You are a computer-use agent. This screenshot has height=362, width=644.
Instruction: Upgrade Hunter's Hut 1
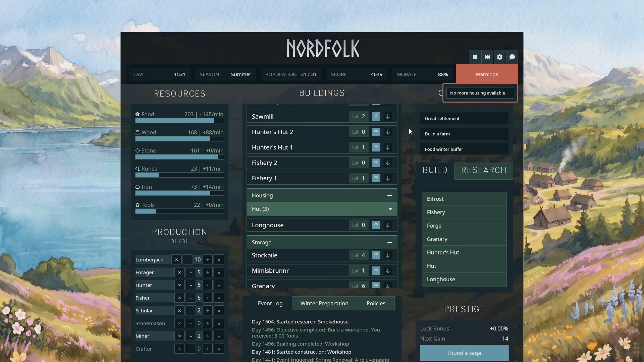[376, 147]
